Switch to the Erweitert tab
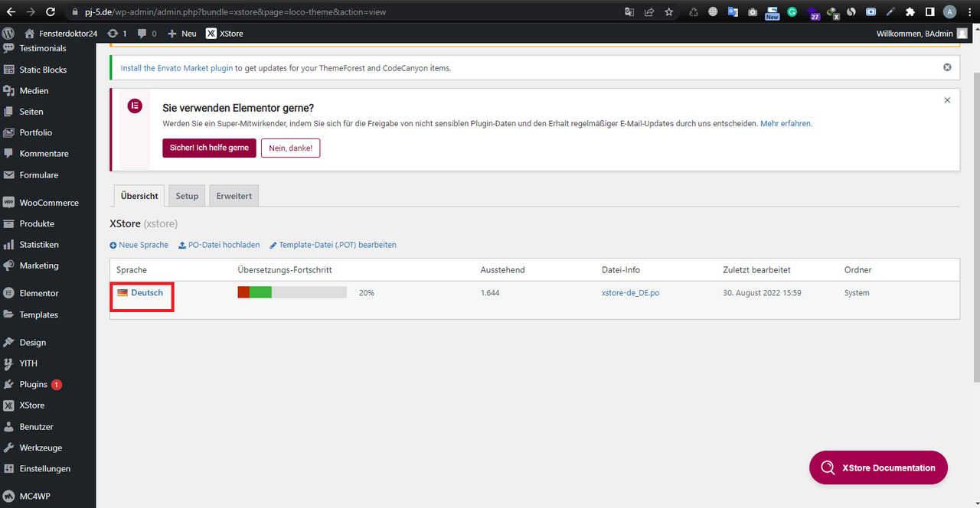The image size is (980, 508). click(x=234, y=196)
